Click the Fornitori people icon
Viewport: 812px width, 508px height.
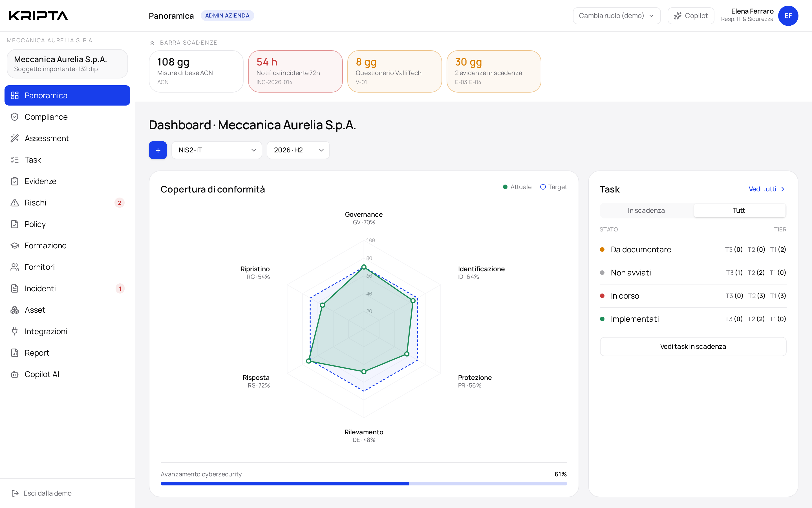pyautogui.click(x=14, y=267)
